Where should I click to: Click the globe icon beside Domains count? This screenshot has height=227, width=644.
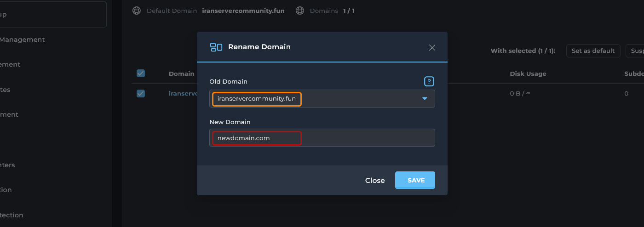(x=300, y=11)
